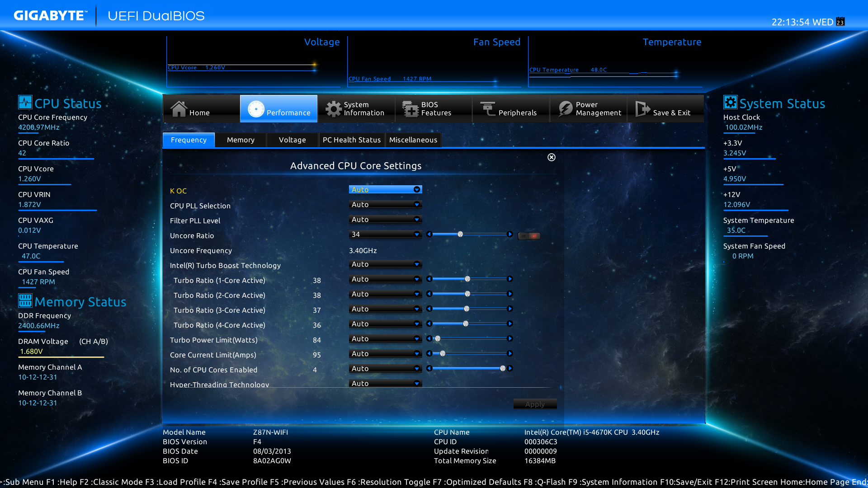868x488 pixels.
Task: Increase Turbo Ratio 3-Core with right arrow
Action: (510, 309)
